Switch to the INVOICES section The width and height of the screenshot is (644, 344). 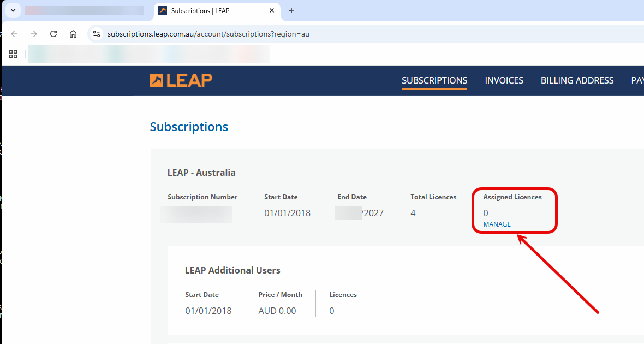point(504,80)
